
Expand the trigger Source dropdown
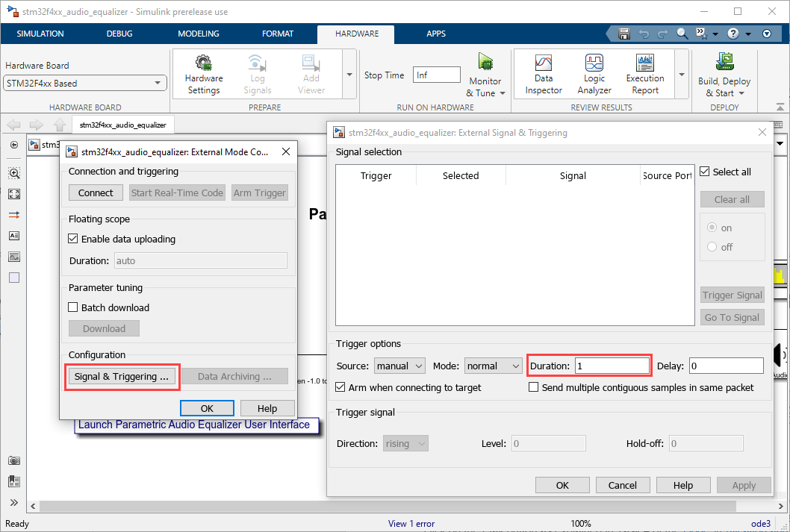399,366
